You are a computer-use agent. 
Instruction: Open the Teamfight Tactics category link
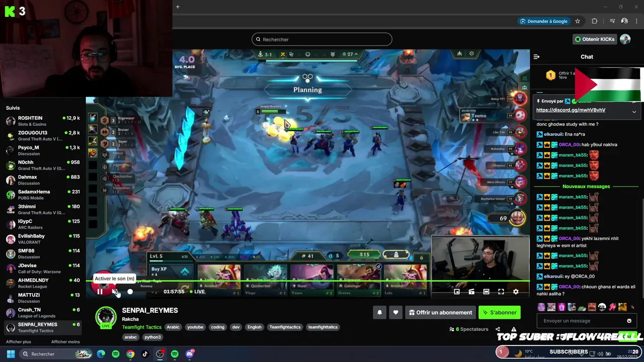142,327
